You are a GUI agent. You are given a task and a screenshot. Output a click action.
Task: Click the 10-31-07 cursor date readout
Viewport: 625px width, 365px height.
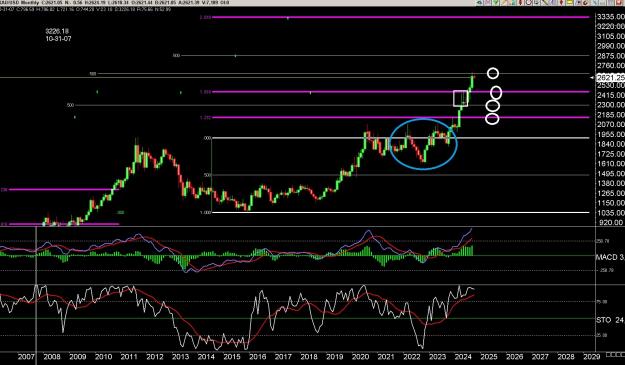[58, 39]
